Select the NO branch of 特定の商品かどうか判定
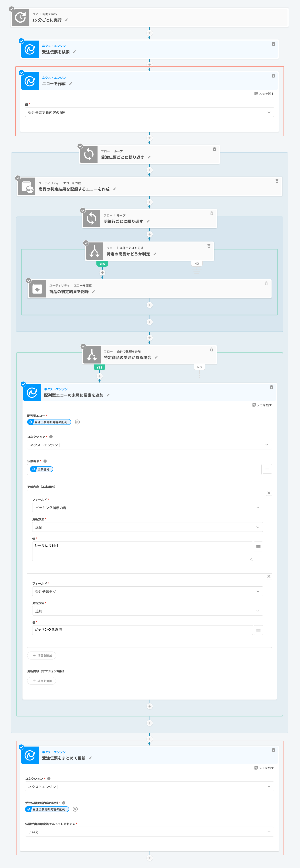 coord(196,264)
